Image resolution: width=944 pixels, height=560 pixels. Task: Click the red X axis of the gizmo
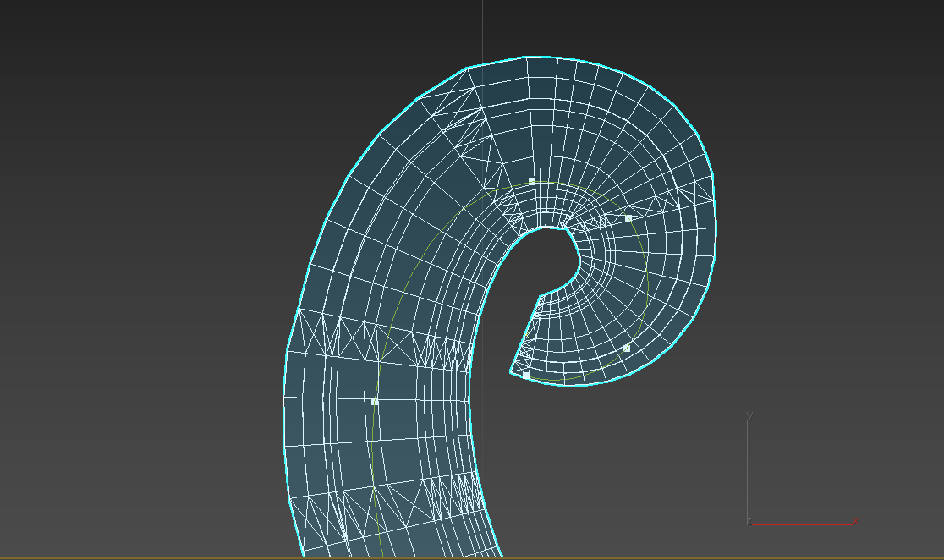click(804, 524)
